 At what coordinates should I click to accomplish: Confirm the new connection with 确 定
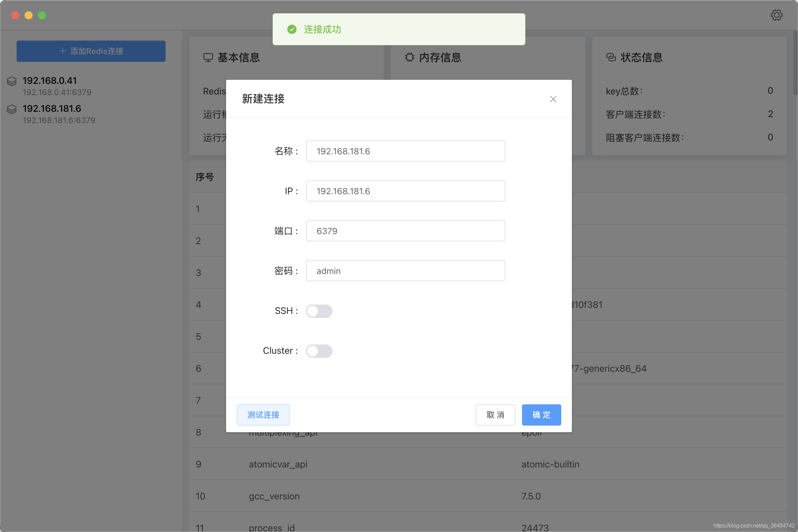(541, 415)
